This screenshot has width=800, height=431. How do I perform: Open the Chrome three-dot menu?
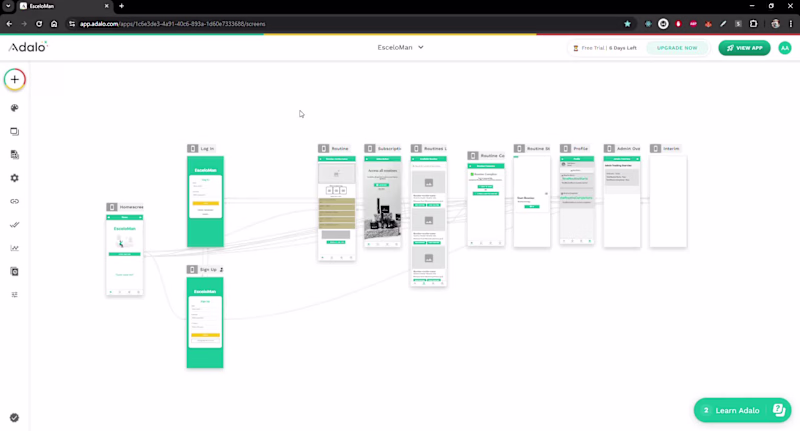[791, 24]
